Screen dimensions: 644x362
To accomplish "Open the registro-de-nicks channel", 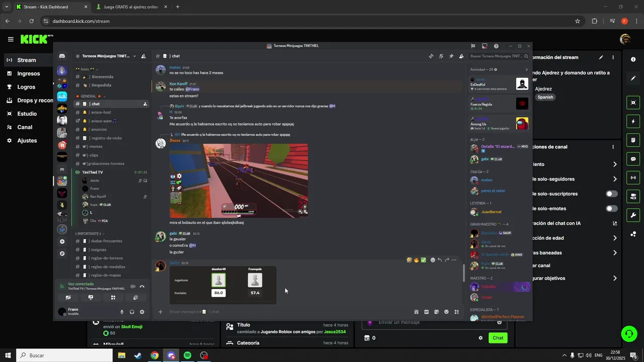I will pyautogui.click(x=111, y=138).
